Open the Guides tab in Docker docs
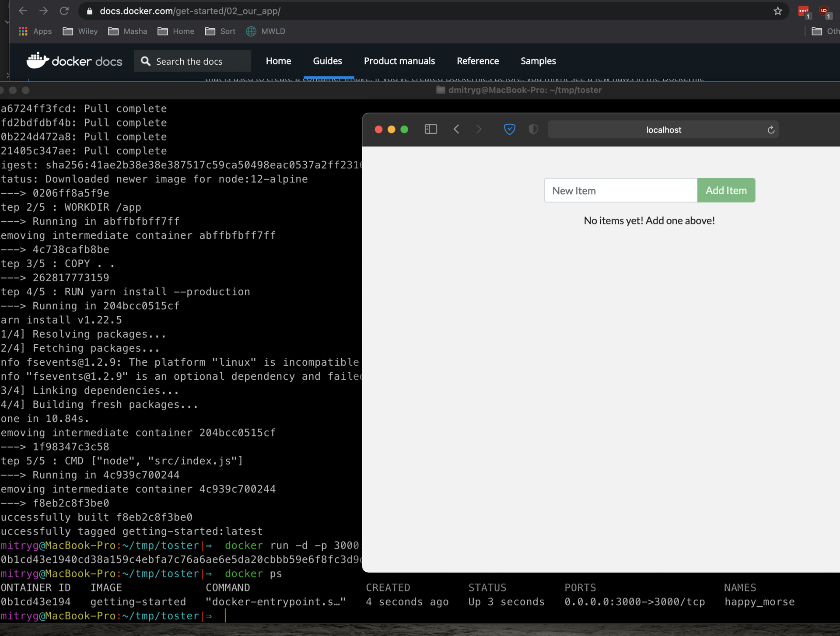 [x=327, y=61]
